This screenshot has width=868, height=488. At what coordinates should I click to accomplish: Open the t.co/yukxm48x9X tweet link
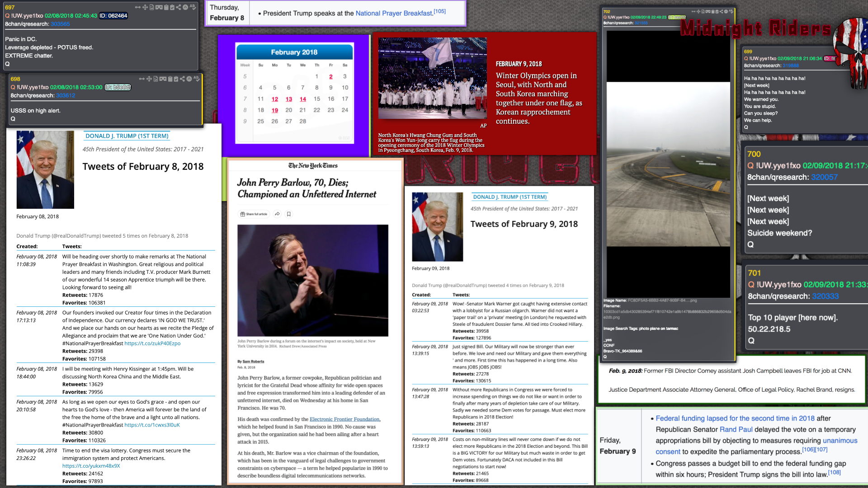[91, 466]
